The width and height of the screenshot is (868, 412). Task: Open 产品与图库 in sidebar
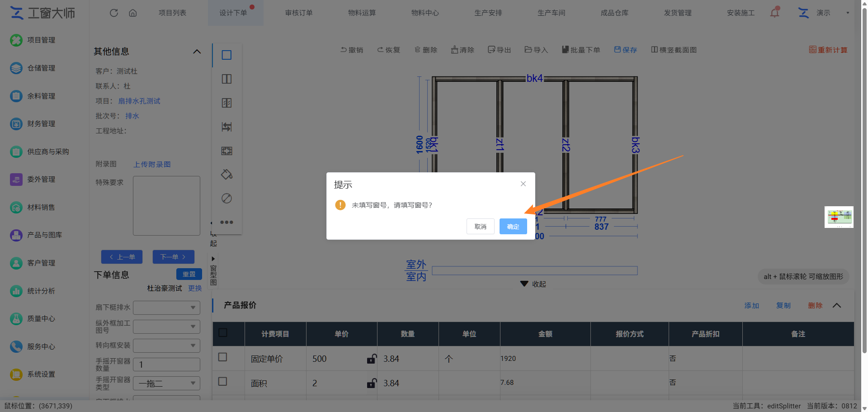(x=36, y=235)
